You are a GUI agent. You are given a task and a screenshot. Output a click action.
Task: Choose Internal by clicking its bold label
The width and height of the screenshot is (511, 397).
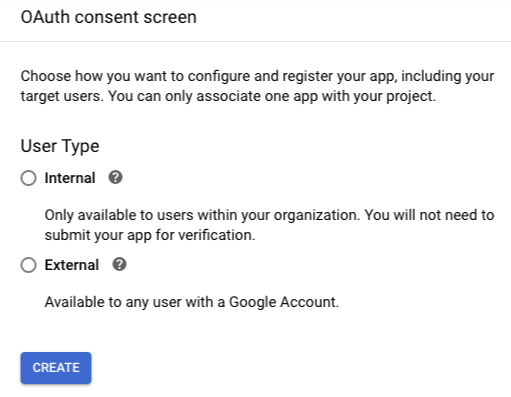(x=70, y=178)
